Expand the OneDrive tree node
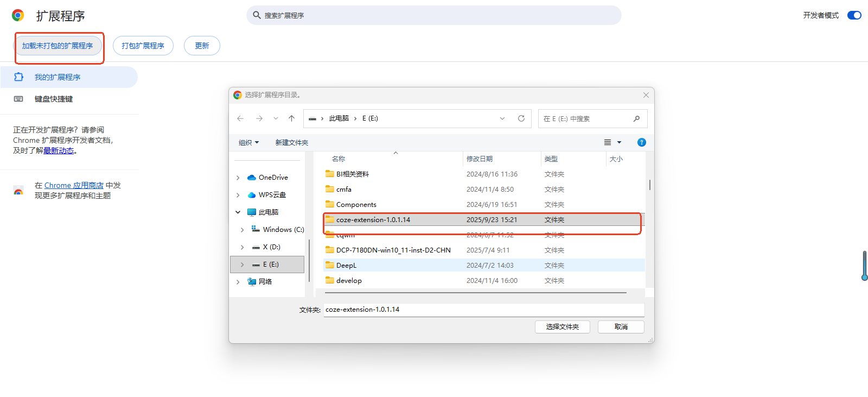This screenshot has width=868, height=397. point(238,178)
